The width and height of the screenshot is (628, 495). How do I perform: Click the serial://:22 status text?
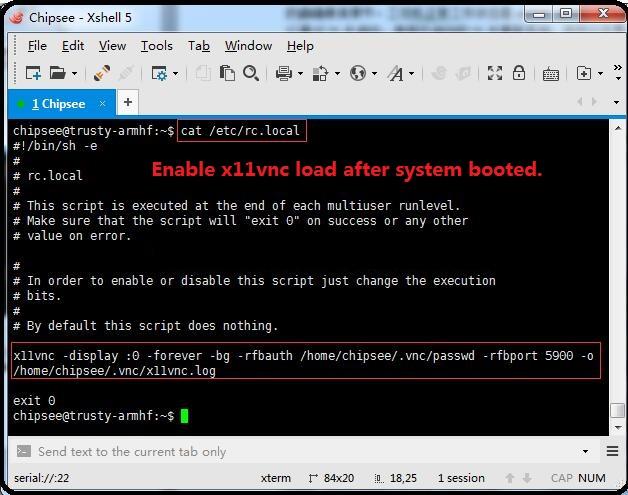coord(41,478)
